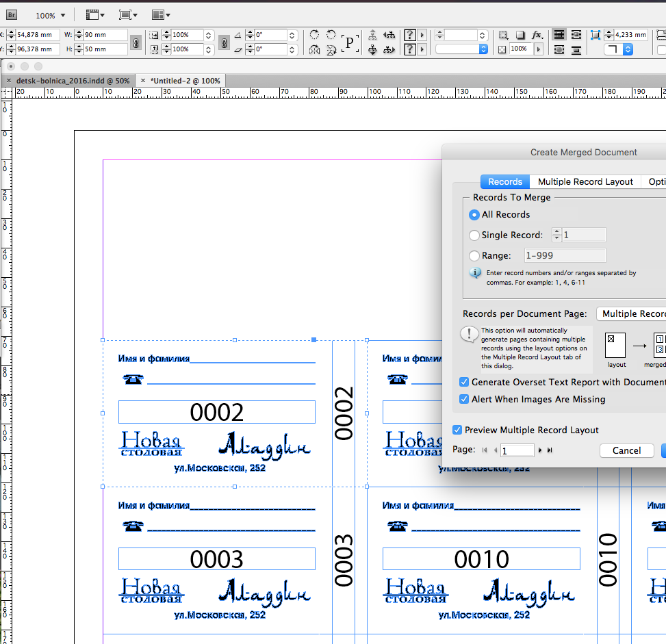Apply drop shadow to the object
Screen dimensions: 666x644
[x=520, y=35]
